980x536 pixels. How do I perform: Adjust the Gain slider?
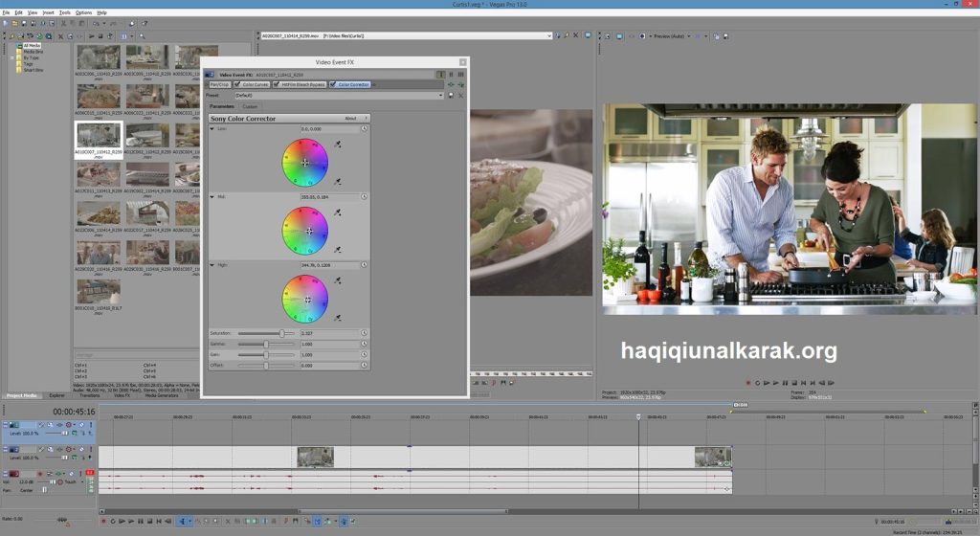pos(266,355)
